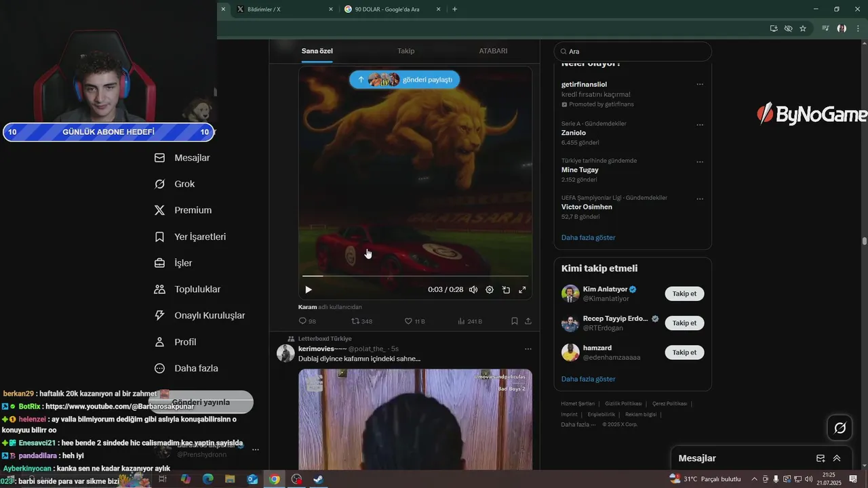Open the Zaniolo trending topic
868x488 pixels.
click(574, 133)
